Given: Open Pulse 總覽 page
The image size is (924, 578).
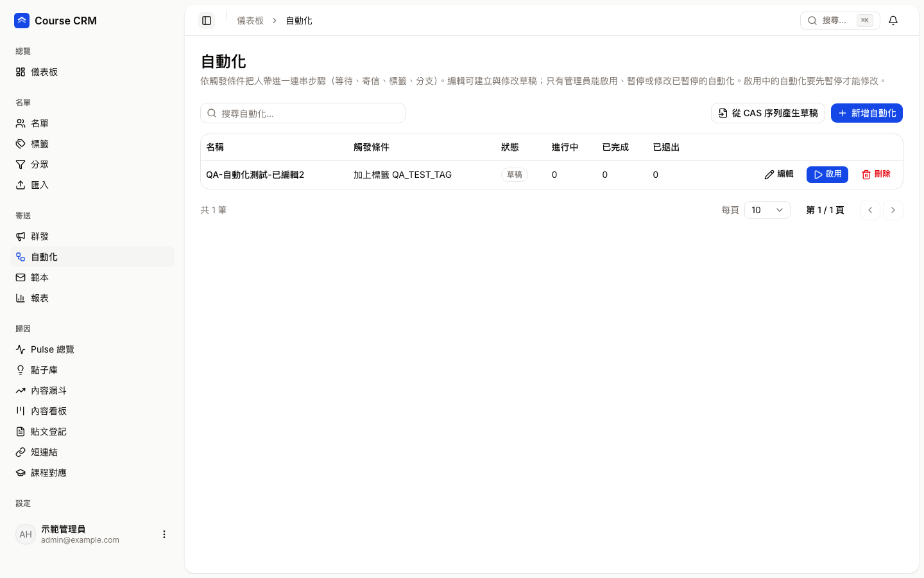Looking at the screenshot, I should [92, 349].
